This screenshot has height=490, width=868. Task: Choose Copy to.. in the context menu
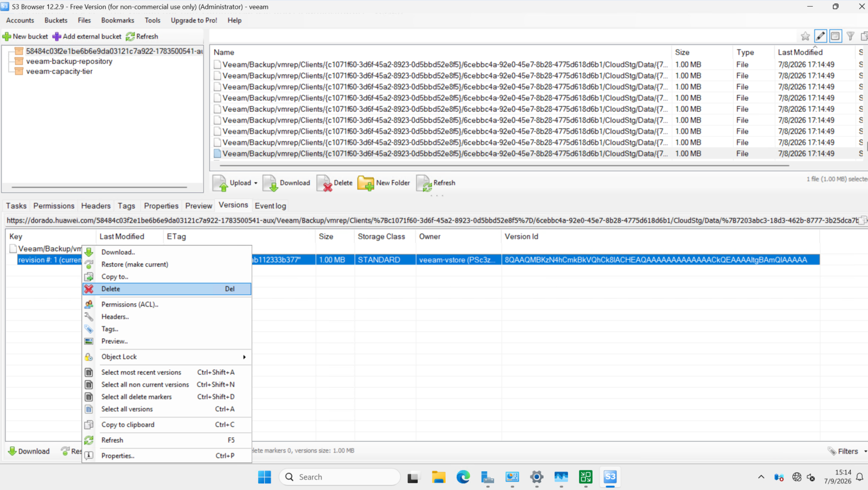(x=167, y=277)
